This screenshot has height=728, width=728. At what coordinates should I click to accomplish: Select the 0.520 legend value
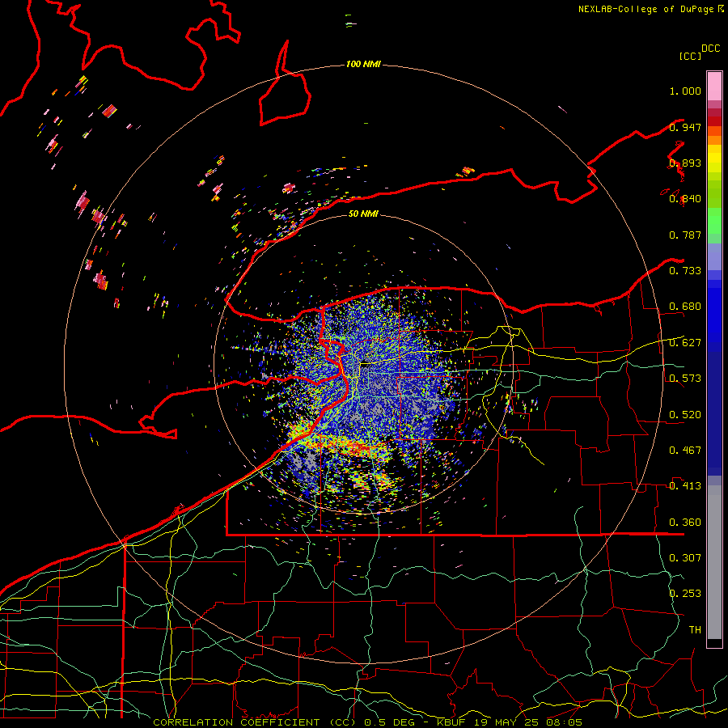685,414
